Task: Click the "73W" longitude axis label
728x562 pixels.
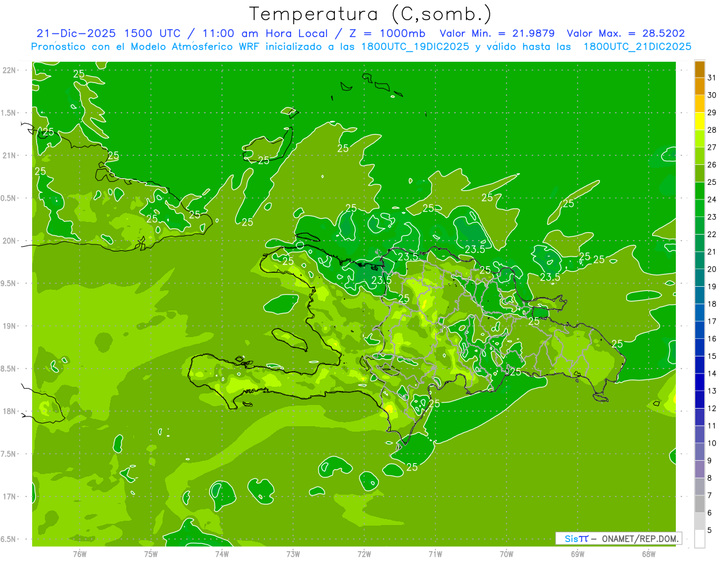Action: (293, 554)
